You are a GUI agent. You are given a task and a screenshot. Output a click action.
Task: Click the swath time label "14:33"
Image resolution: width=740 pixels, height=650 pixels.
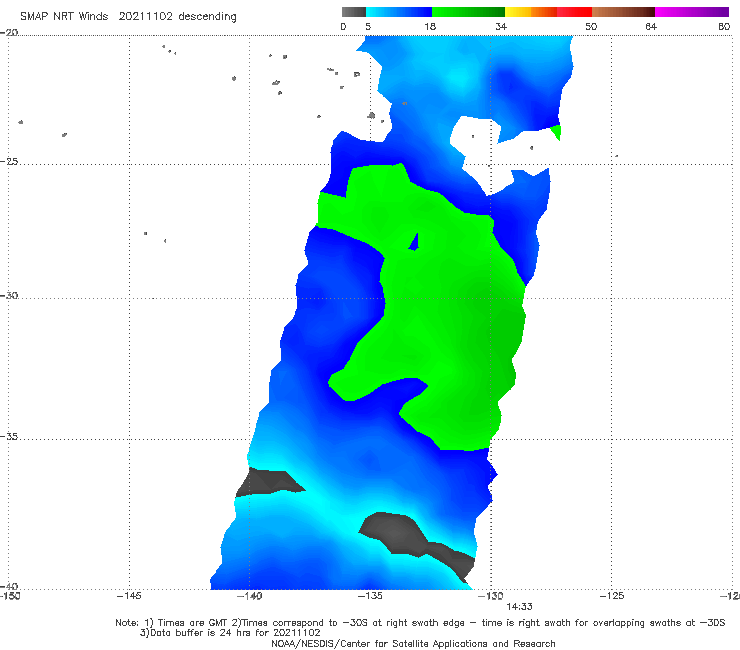(x=519, y=607)
